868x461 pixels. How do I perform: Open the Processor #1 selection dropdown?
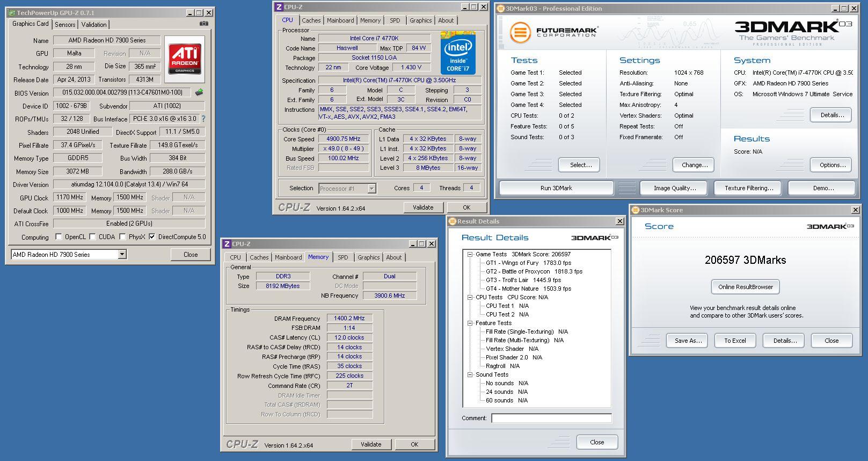pyautogui.click(x=372, y=189)
